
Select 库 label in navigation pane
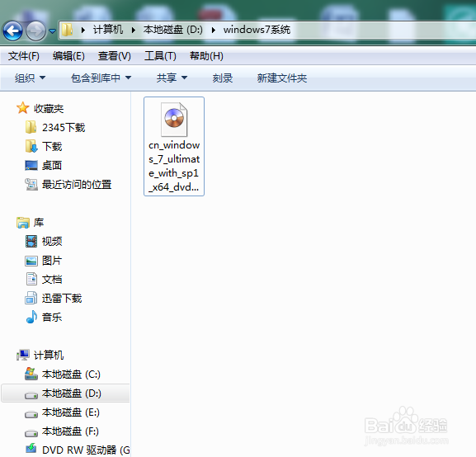click(39, 223)
